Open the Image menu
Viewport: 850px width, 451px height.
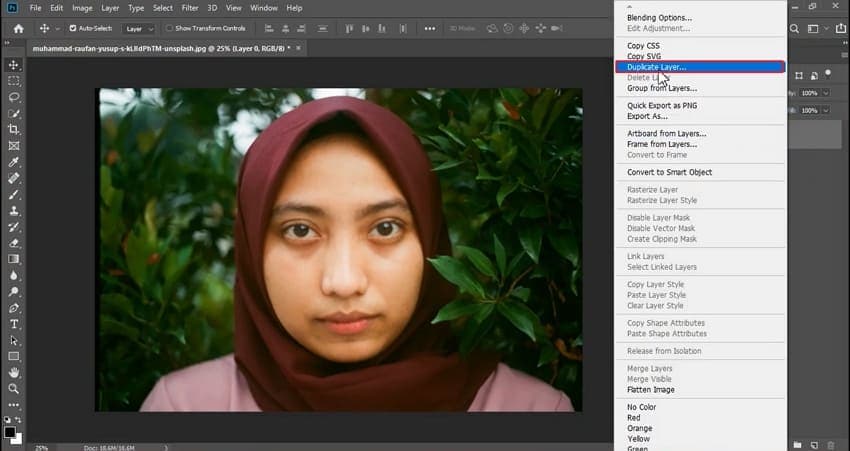click(82, 8)
